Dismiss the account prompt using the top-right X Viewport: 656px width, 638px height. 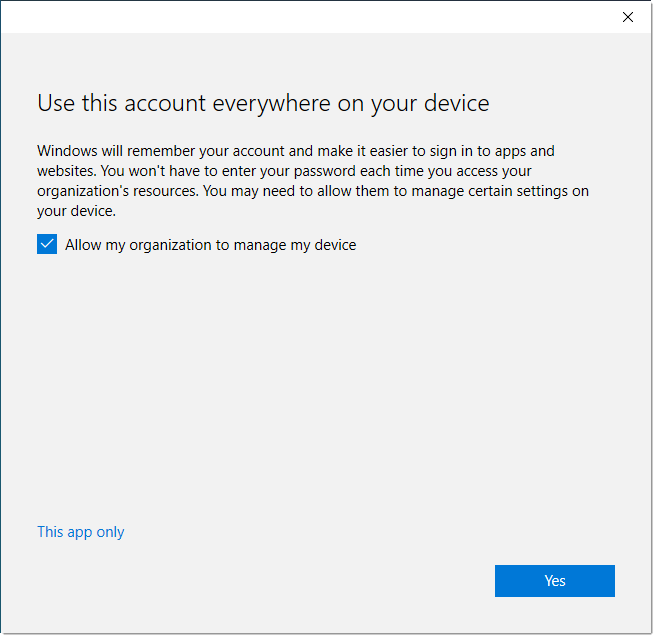tap(628, 17)
